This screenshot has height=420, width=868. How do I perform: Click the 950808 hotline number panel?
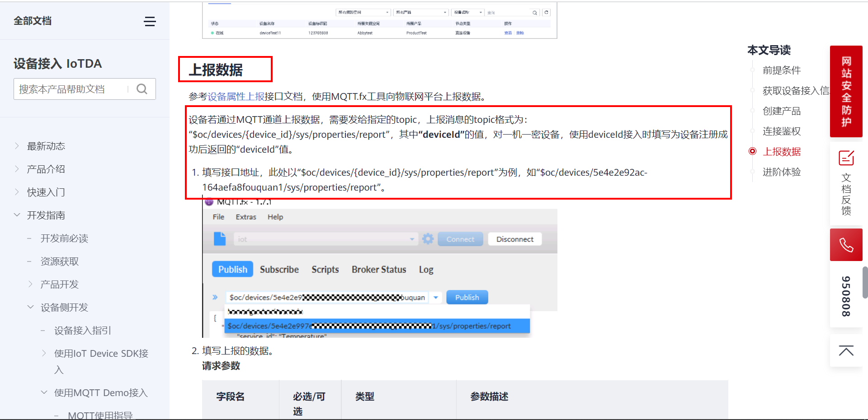point(846,296)
